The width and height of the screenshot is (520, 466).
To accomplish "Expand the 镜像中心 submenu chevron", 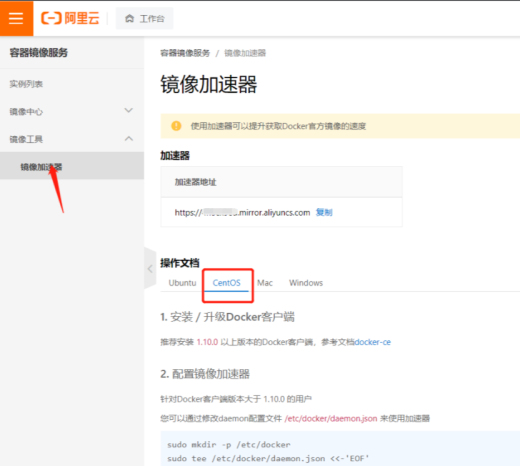I will coord(129,110).
